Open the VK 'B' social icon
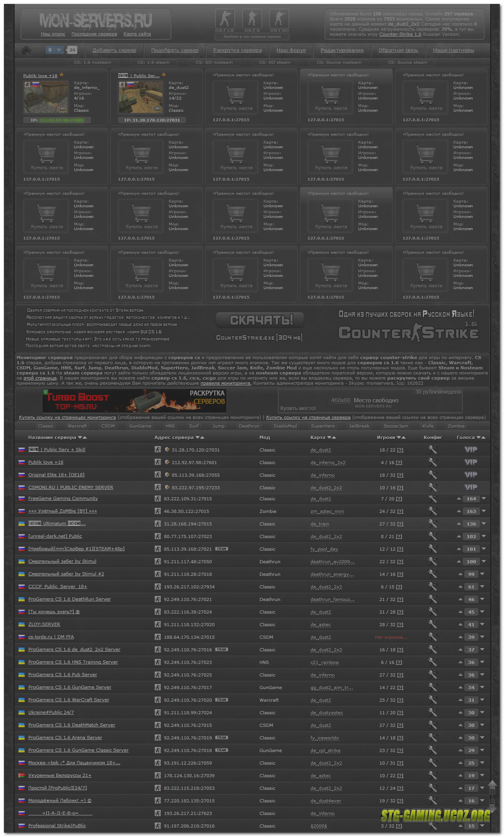Viewport: 504px width, 837px height. tap(50, 50)
